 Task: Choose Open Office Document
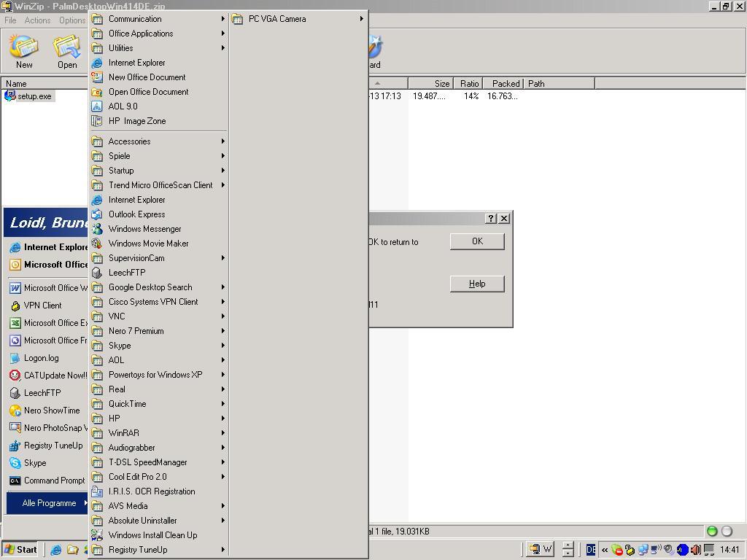click(158, 92)
